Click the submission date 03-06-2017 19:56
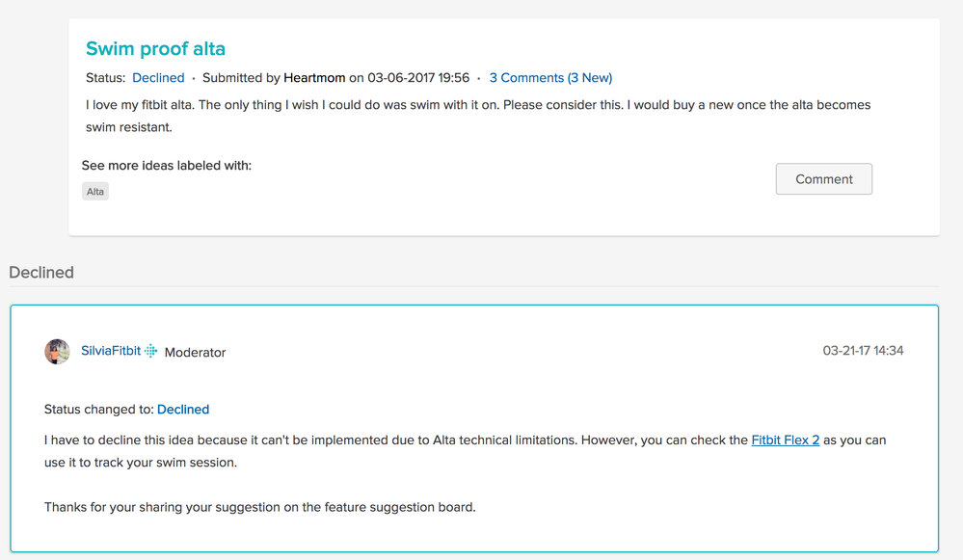 (418, 78)
